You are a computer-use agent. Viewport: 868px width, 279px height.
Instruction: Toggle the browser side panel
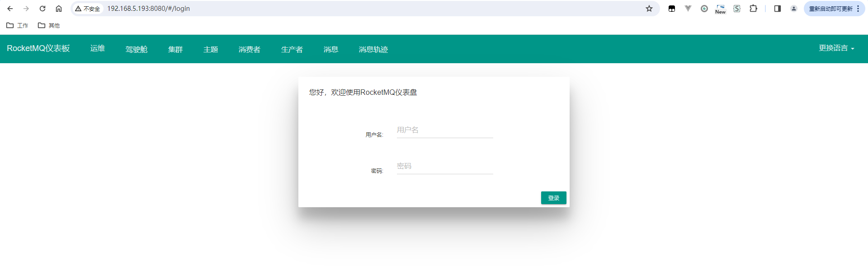(x=778, y=9)
